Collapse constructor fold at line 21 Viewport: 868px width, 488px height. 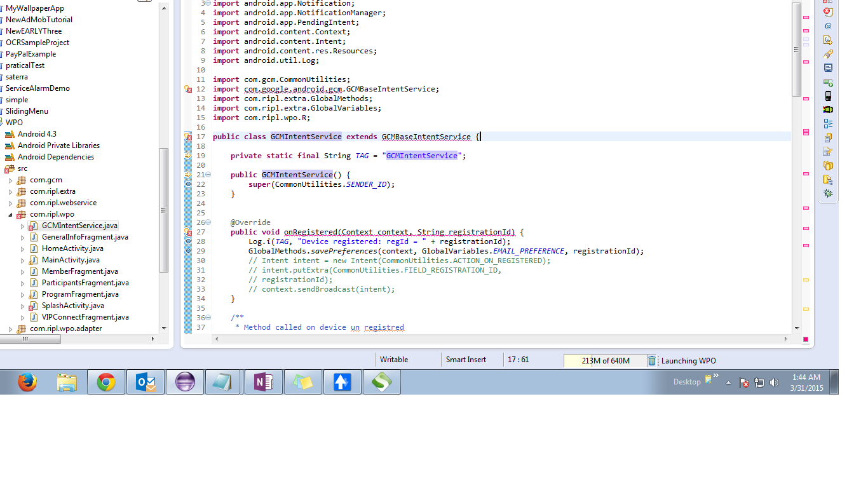pyautogui.click(x=208, y=175)
